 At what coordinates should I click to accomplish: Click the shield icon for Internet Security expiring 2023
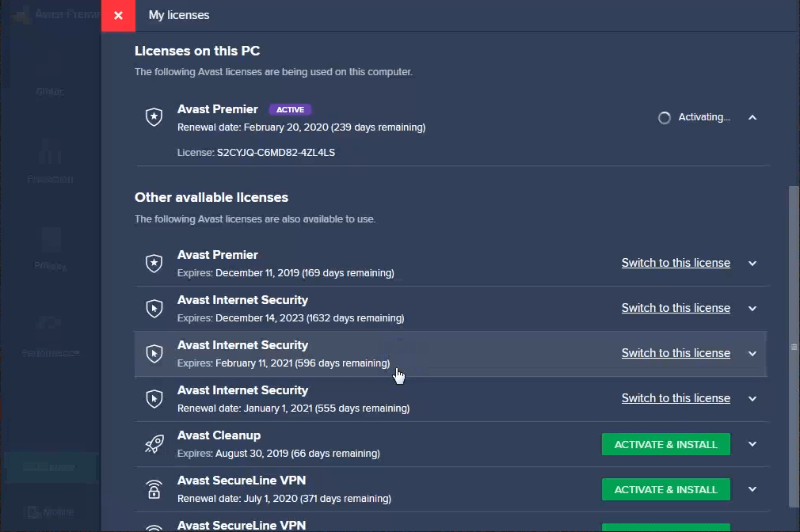pyautogui.click(x=154, y=309)
